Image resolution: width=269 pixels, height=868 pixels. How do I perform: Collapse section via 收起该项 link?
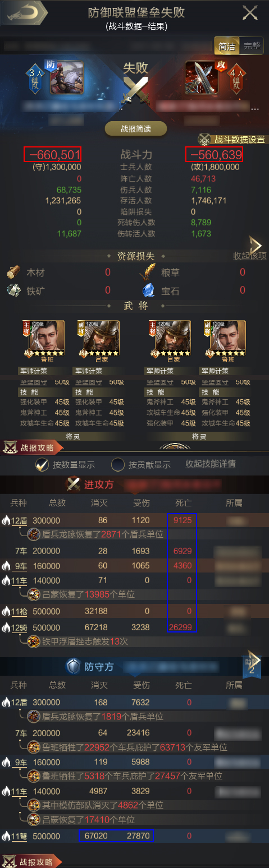250,256
